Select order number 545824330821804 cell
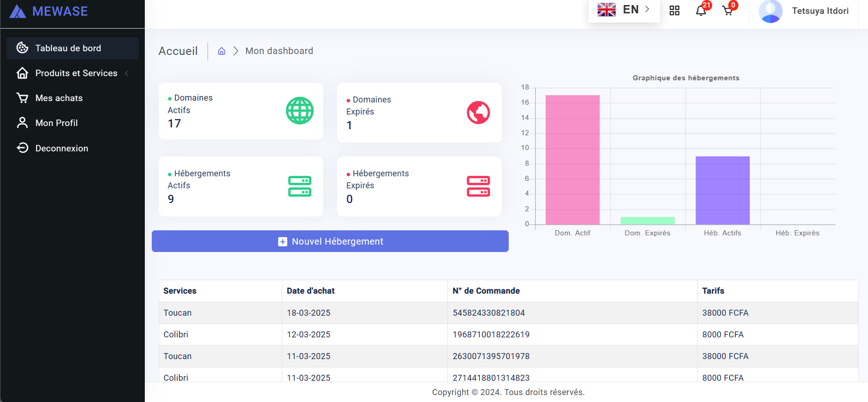The height and width of the screenshot is (402, 868). click(x=488, y=313)
